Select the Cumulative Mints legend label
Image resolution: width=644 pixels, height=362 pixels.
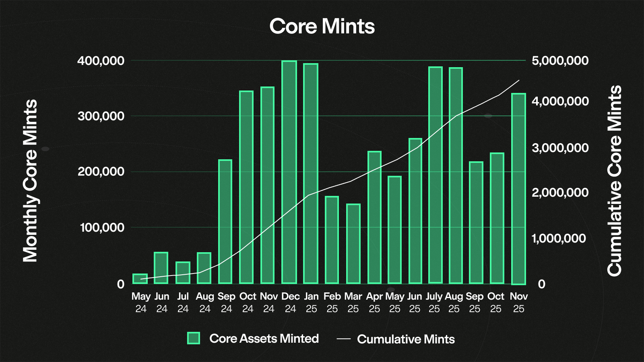coord(406,339)
